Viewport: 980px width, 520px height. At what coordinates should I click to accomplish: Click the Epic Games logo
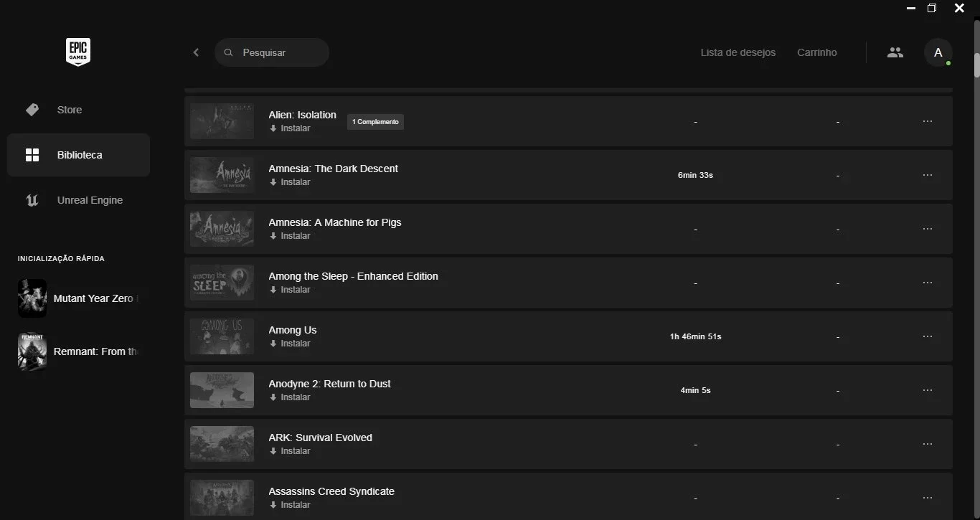pyautogui.click(x=78, y=52)
